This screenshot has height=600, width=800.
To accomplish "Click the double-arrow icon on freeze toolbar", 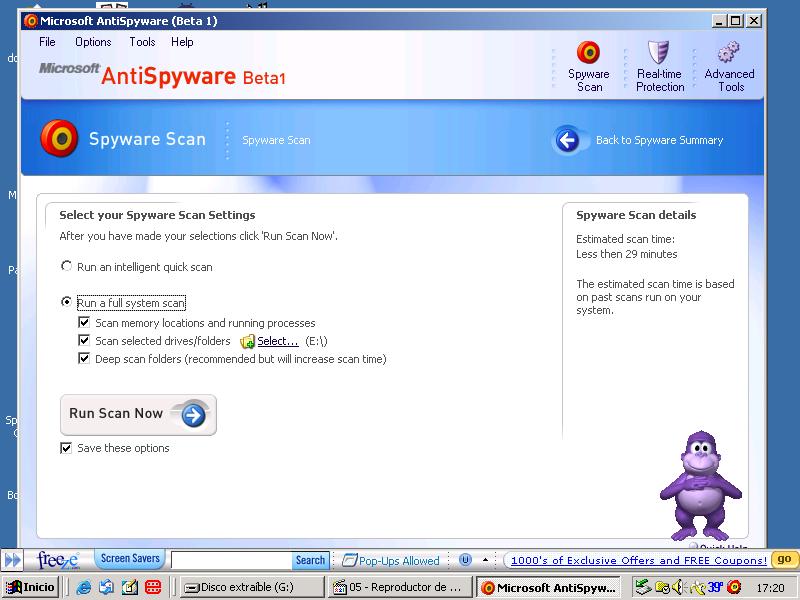I will click(13, 560).
